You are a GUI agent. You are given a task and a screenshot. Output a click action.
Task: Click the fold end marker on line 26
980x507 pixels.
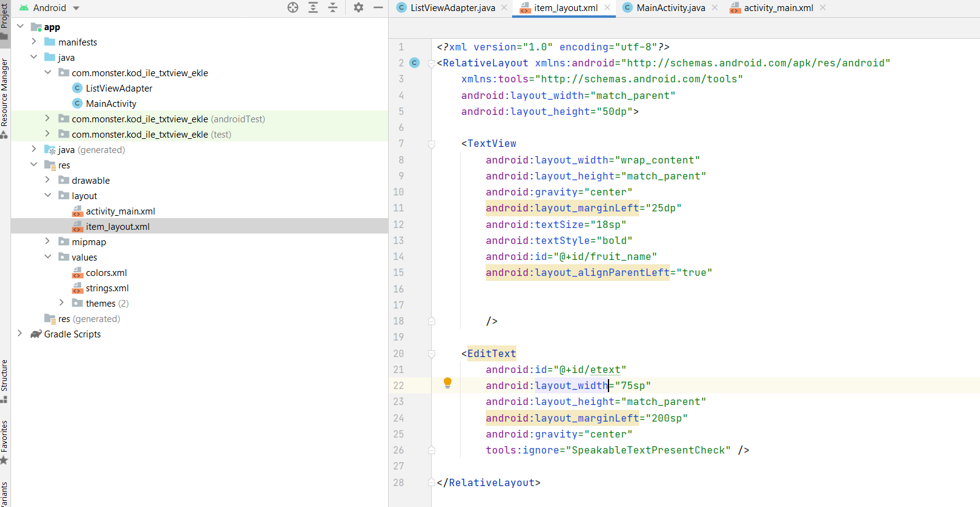[x=432, y=450]
